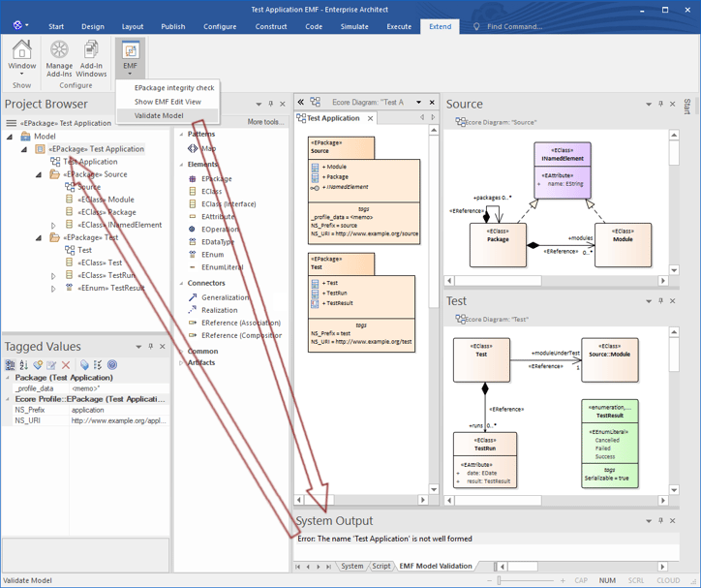The height and width of the screenshot is (588, 701).
Task: Close the Test Application diagram tab
Action: click(x=370, y=118)
